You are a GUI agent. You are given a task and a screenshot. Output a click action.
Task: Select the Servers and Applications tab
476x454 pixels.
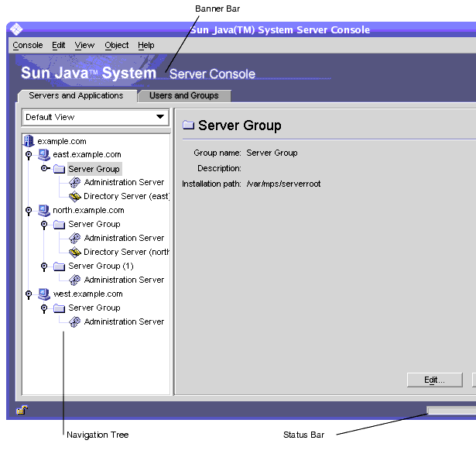tap(76, 96)
